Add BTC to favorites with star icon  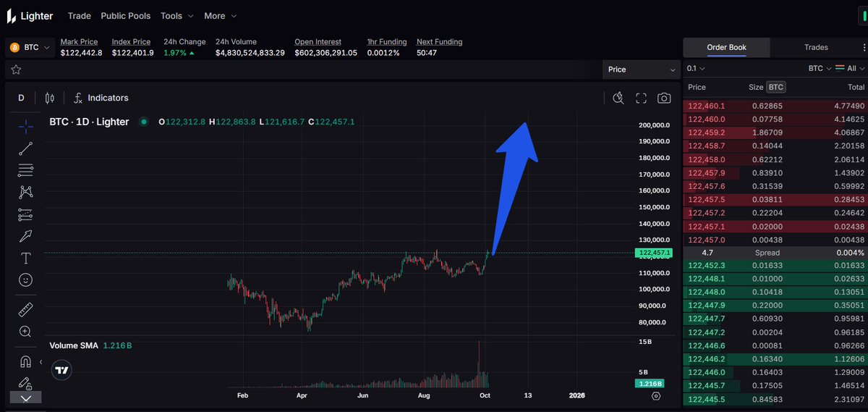point(16,70)
